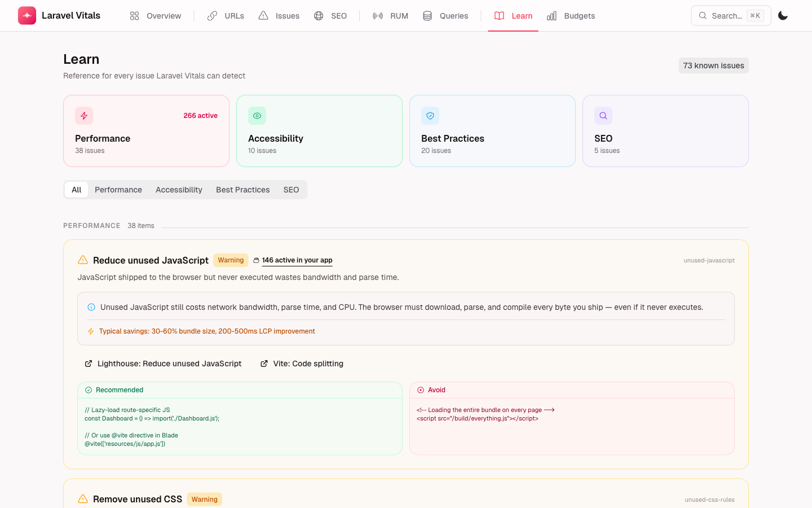Click the Remove unused CSS heading
Image resolution: width=812 pixels, height=508 pixels.
(x=138, y=500)
